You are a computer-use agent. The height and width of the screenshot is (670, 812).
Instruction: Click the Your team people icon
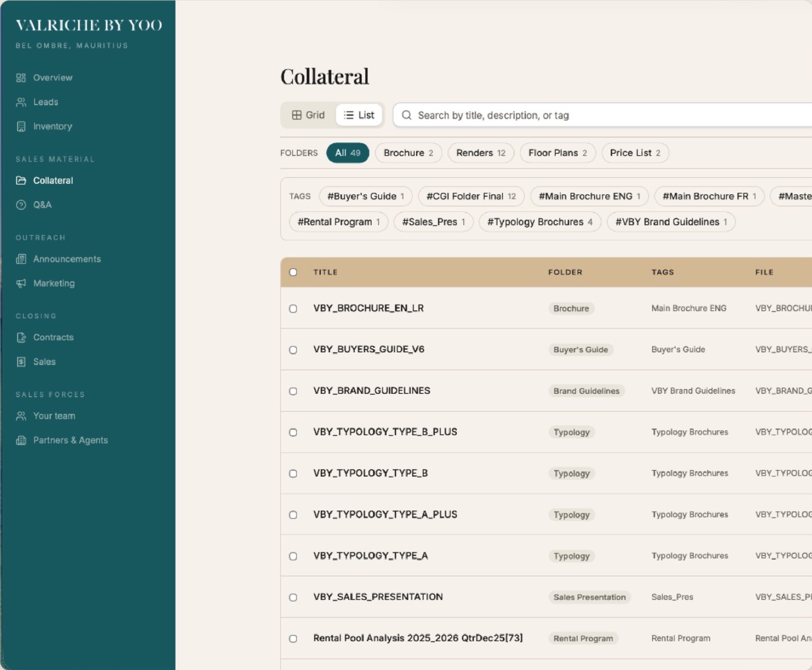click(x=21, y=416)
